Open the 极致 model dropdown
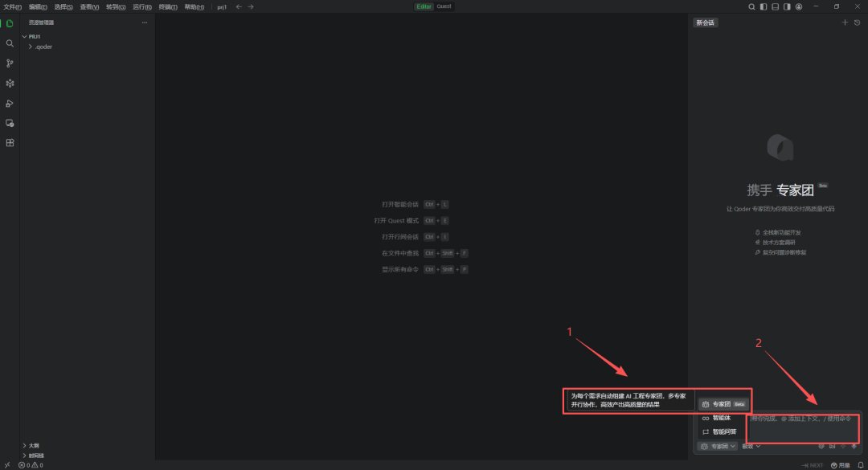The height and width of the screenshot is (470, 868). point(751,446)
